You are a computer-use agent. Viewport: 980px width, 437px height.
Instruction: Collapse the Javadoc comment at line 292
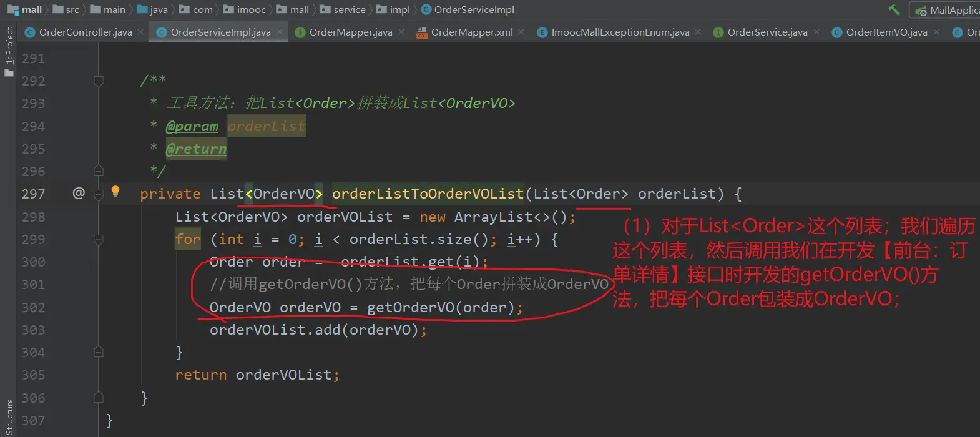[99, 81]
